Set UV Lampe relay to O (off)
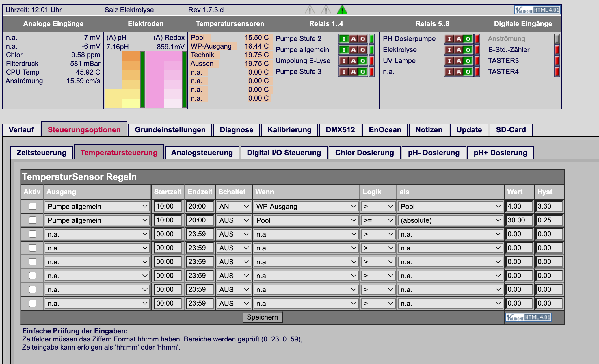Screen dimensions: 599x364 468,61
